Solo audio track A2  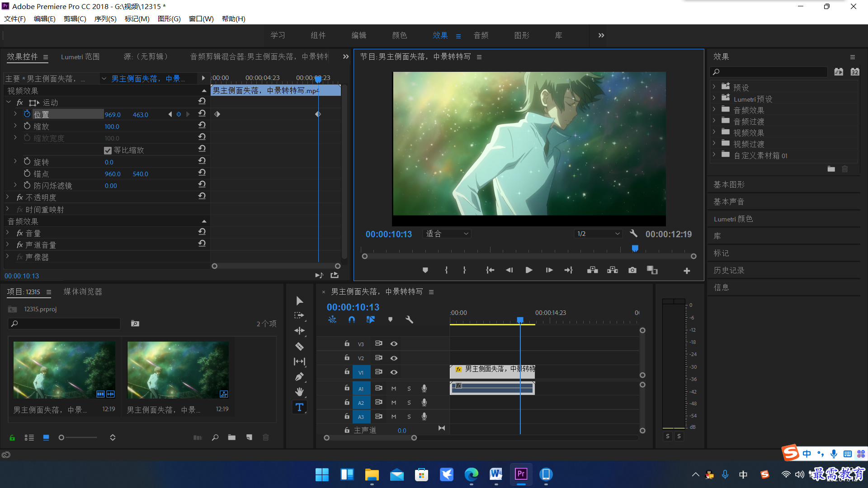click(x=409, y=403)
